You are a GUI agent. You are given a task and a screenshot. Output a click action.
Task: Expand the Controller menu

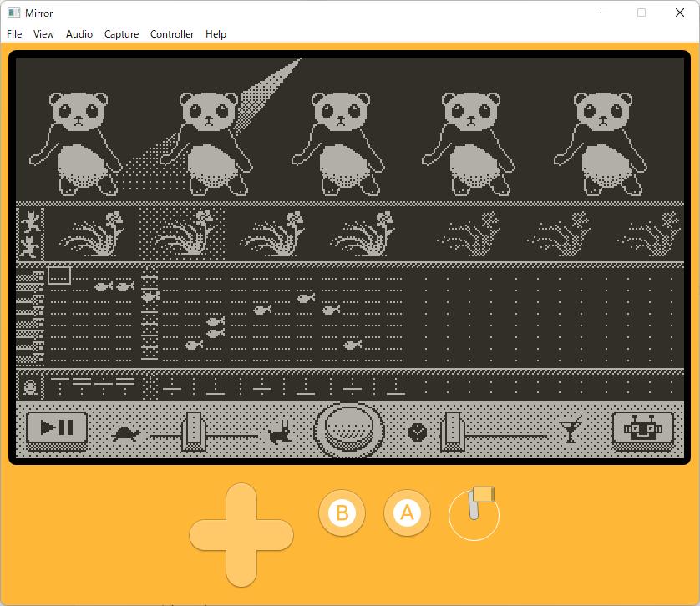tap(172, 34)
